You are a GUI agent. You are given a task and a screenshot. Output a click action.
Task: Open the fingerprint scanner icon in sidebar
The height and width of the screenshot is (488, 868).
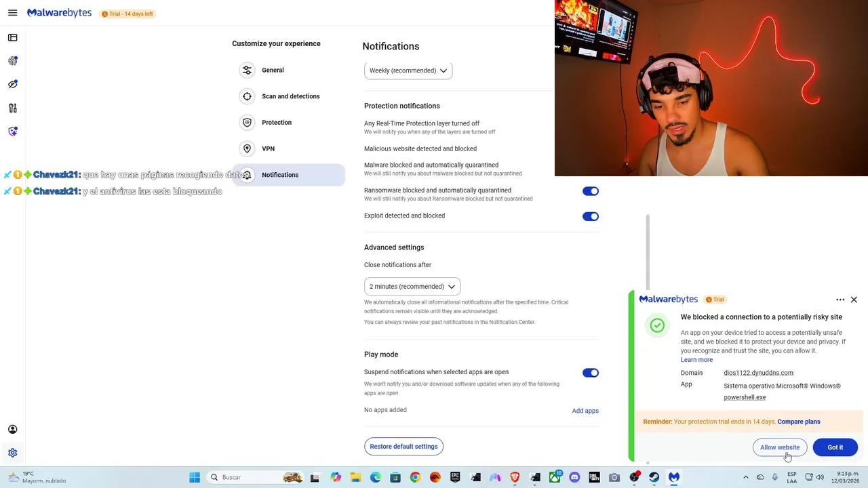(12, 61)
